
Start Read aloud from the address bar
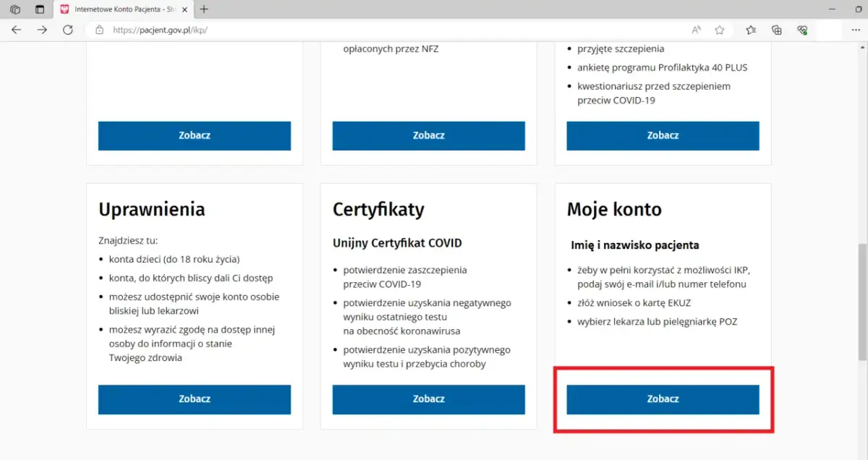(x=696, y=30)
